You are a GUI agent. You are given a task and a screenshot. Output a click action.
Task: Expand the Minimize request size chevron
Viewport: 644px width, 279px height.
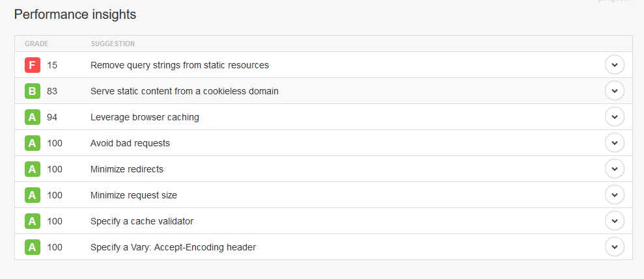click(x=614, y=195)
